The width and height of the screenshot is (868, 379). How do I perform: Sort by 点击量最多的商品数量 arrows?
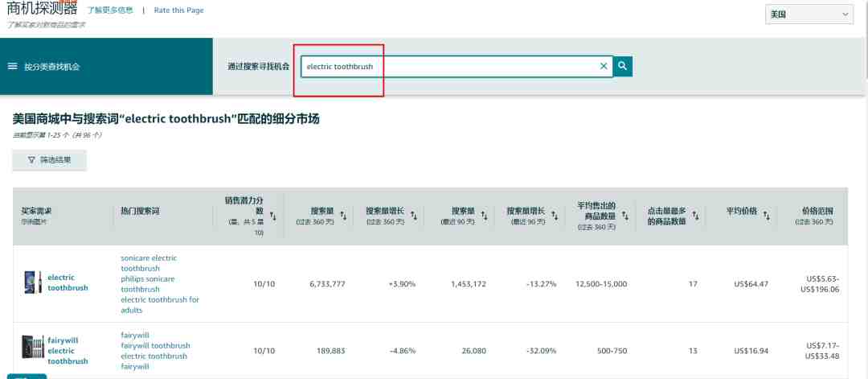[x=695, y=216]
